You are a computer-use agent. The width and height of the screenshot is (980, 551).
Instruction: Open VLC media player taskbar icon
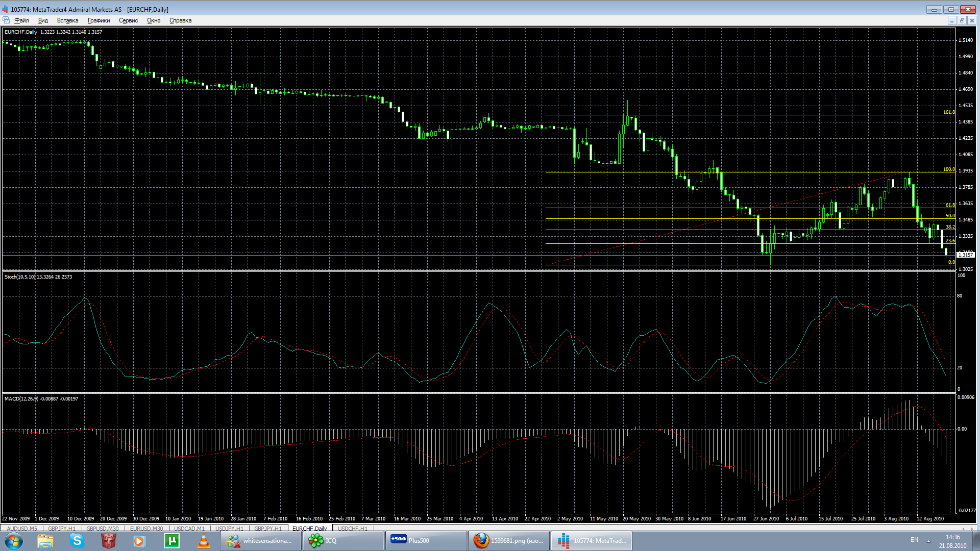(x=204, y=540)
